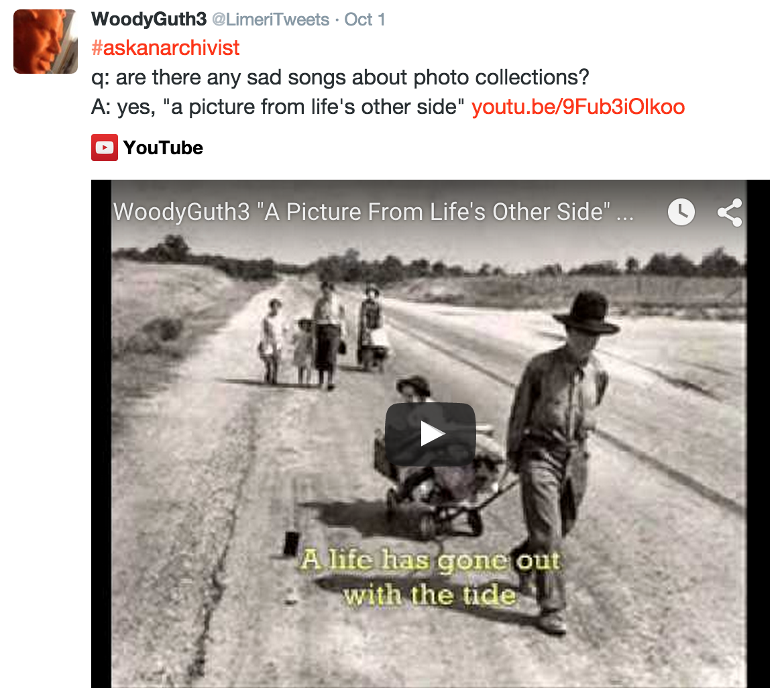Play the embedded YouTube video

coord(431,434)
